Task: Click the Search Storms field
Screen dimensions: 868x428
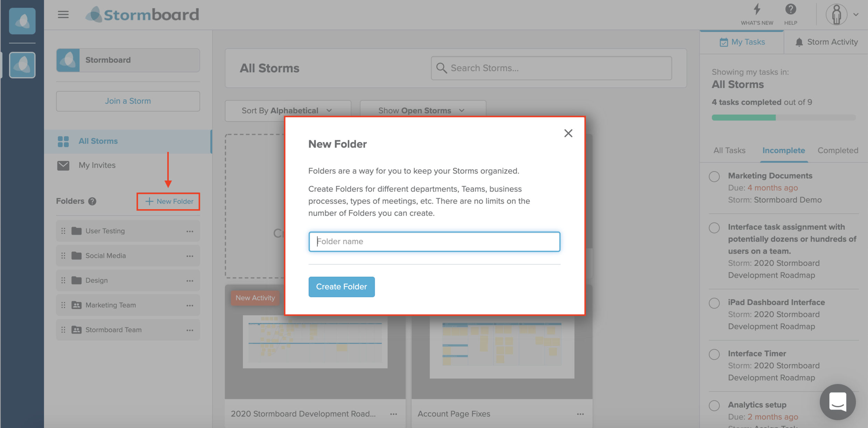Action: pyautogui.click(x=551, y=68)
